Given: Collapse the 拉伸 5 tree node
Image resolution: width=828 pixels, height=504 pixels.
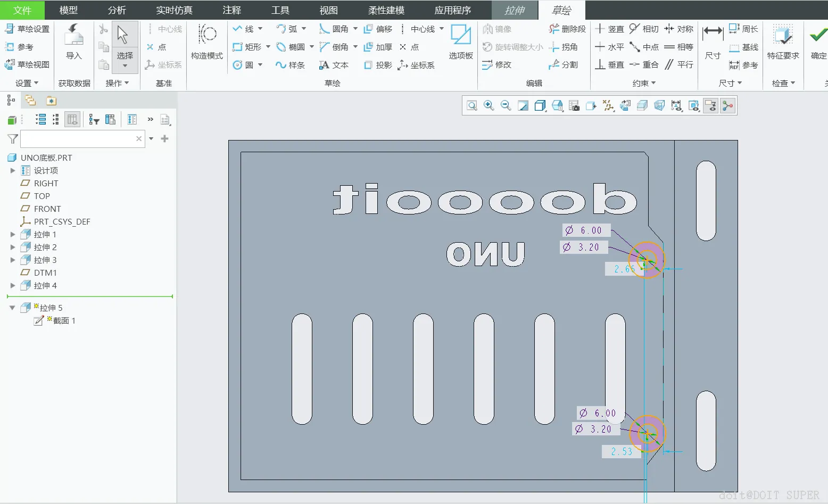Looking at the screenshot, I should coord(12,308).
